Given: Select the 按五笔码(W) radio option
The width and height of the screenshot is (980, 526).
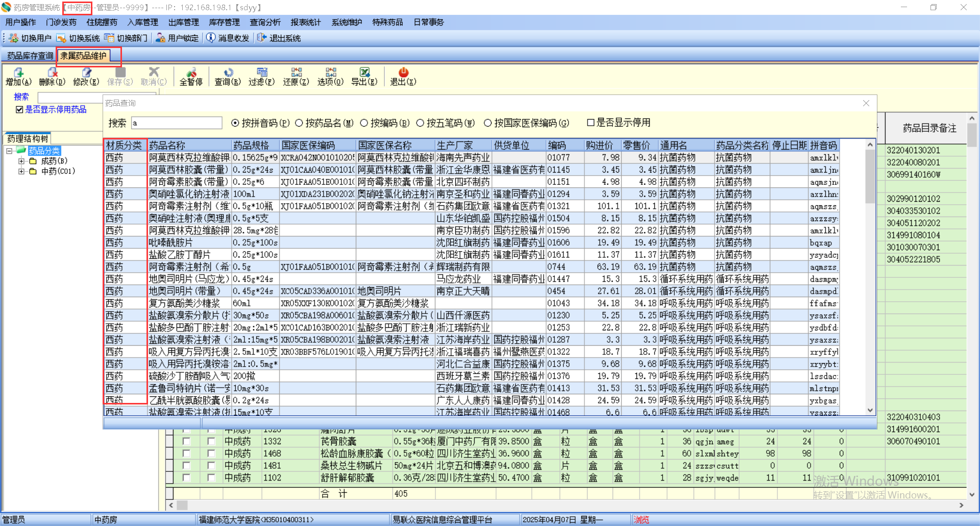Looking at the screenshot, I should pyautogui.click(x=420, y=123).
